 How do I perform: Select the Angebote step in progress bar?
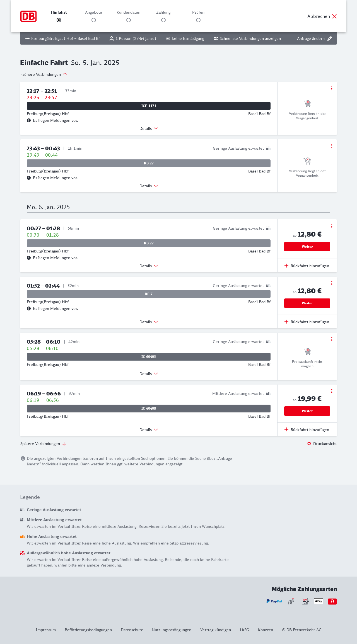[x=94, y=20]
